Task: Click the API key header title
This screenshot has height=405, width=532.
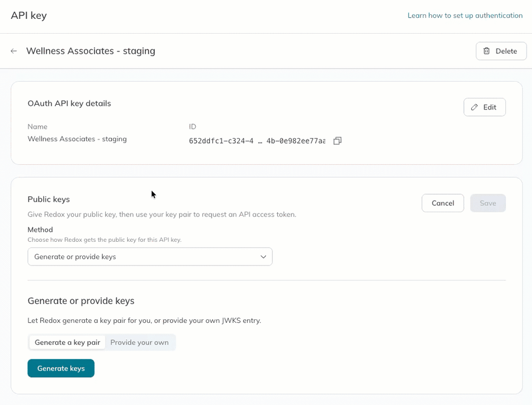Action: click(x=29, y=15)
